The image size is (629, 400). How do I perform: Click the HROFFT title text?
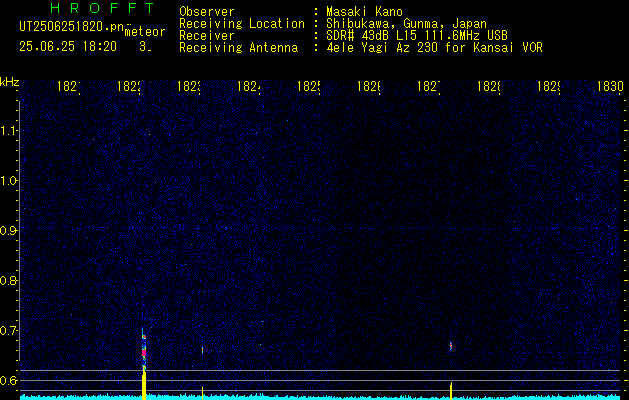click(x=102, y=8)
